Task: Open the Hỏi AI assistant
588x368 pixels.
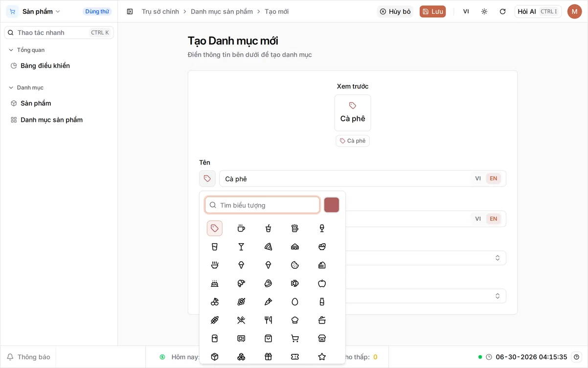Action: pos(538,11)
